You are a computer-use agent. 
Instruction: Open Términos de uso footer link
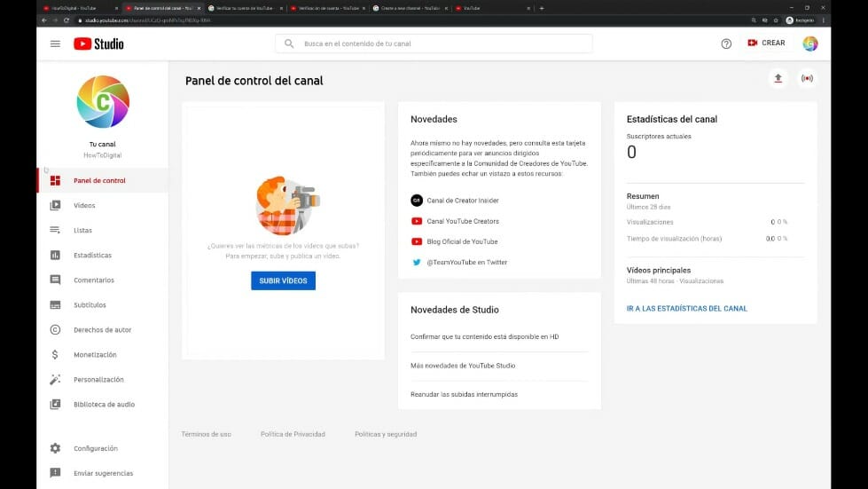point(206,434)
